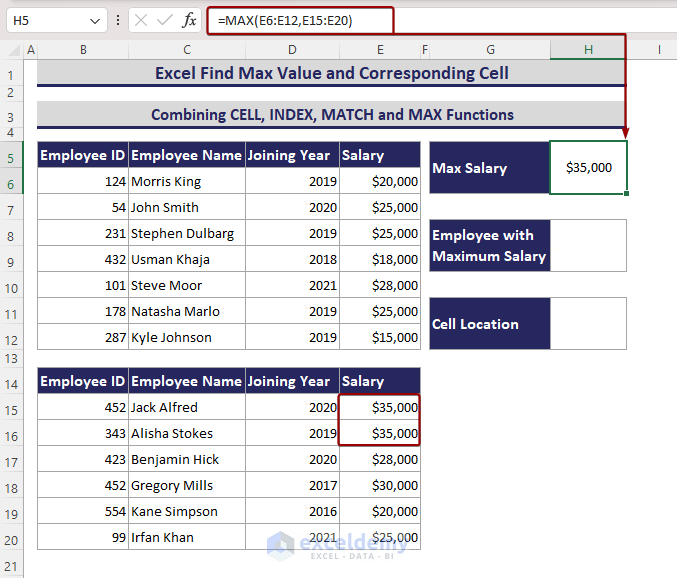This screenshot has height=578, width=677.
Task: Click the Cancel X icon in formula bar
Action: [x=141, y=20]
